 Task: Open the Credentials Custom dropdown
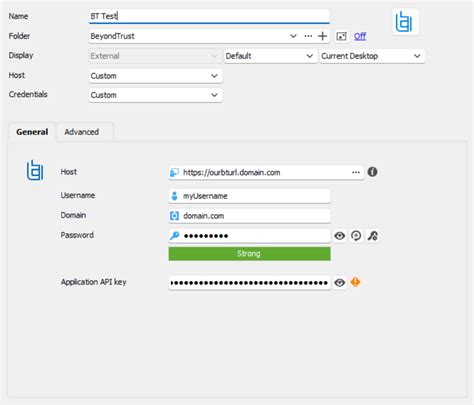coord(155,95)
